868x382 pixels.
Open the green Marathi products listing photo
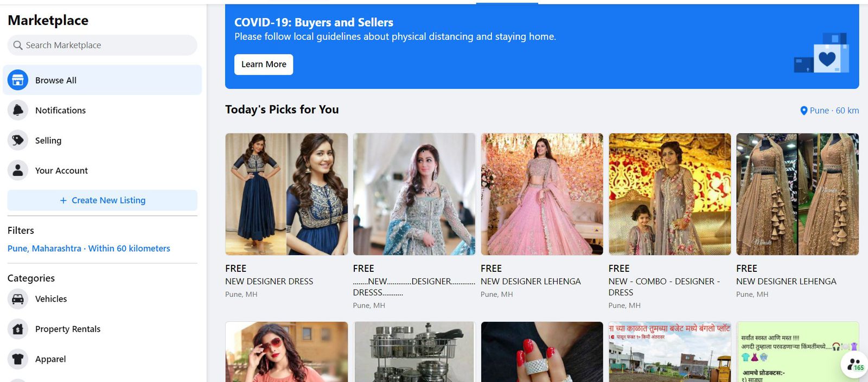(x=797, y=352)
